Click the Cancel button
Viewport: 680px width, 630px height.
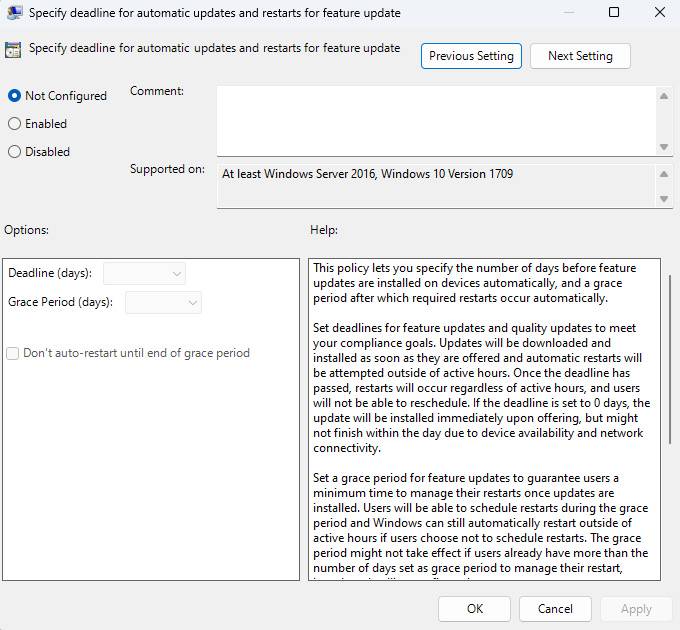click(555, 609)
